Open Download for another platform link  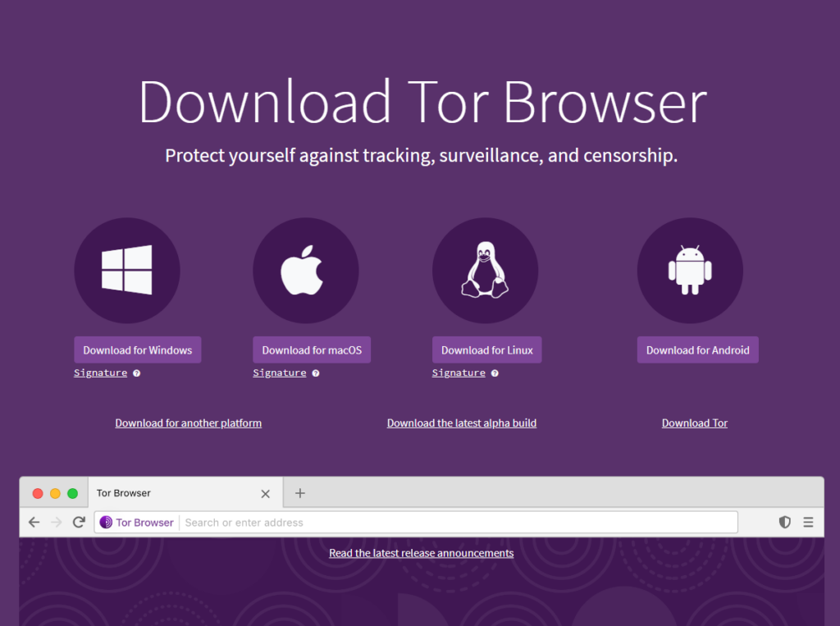[189, 423]
